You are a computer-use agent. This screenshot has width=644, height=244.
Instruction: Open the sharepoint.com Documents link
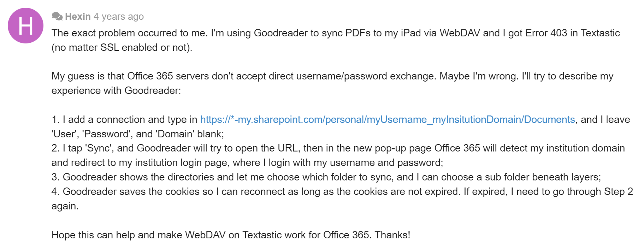[388, 119]
